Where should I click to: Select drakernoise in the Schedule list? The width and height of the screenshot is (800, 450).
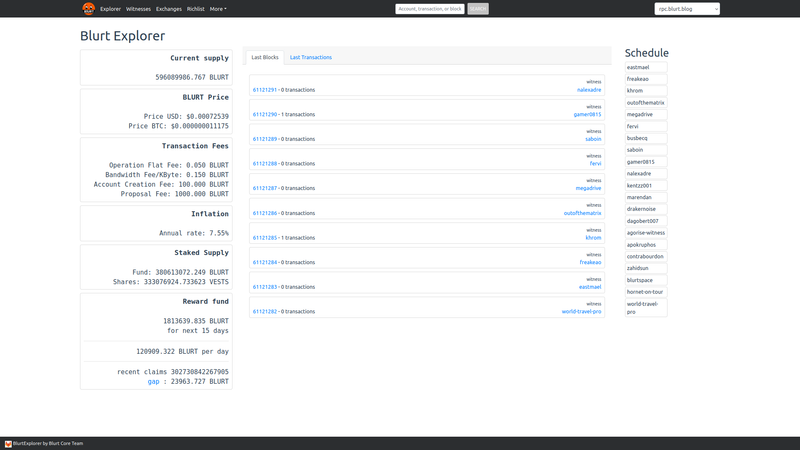[646, 209]
